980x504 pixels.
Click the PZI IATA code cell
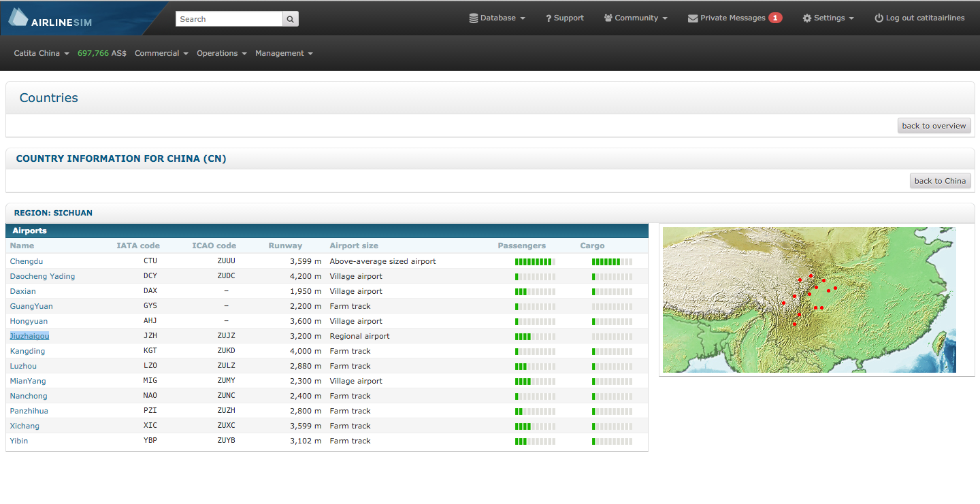pyautogui.click(x=150, y=411)
